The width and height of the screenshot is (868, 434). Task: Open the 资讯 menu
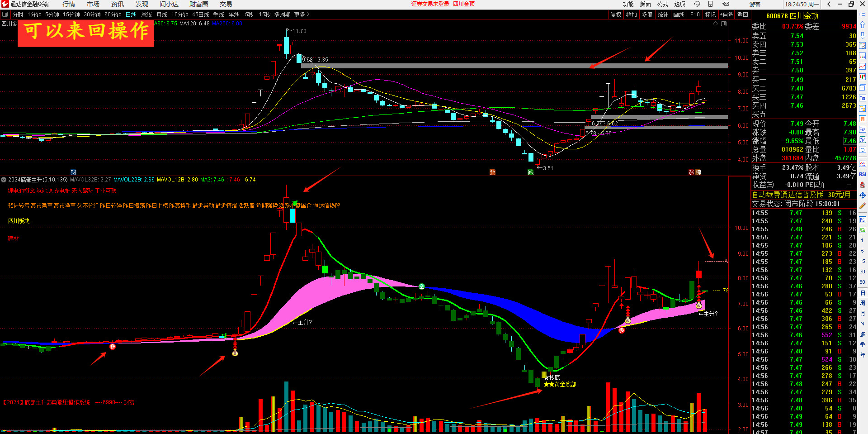(x=118, y=4)
